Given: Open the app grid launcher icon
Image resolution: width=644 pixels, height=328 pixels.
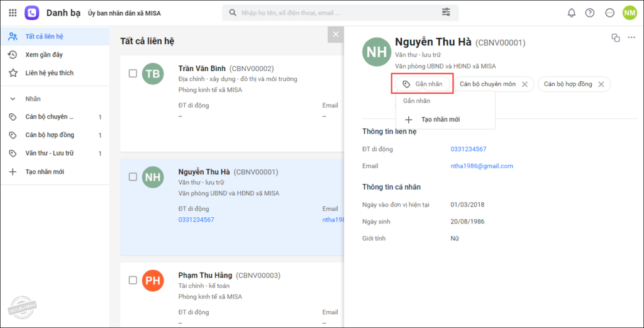Looking at the screenshot, I should pos(13,13).
